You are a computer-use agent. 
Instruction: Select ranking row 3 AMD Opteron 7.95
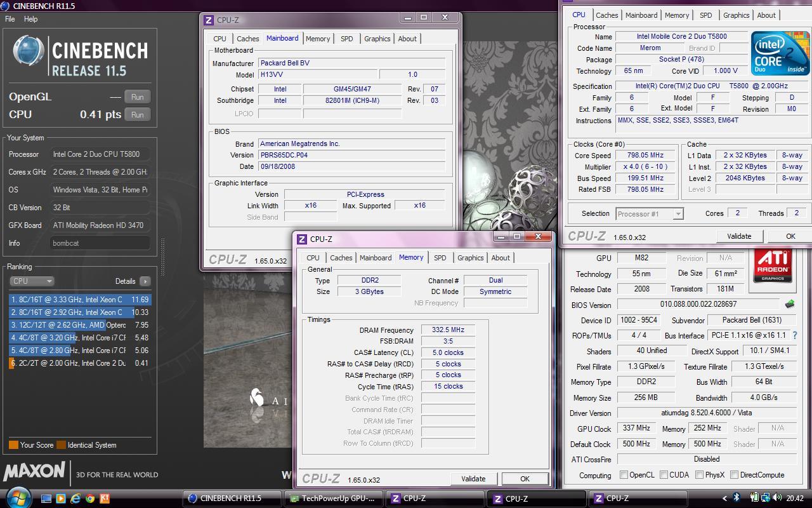pyautogui.click(x=80, y=325)
